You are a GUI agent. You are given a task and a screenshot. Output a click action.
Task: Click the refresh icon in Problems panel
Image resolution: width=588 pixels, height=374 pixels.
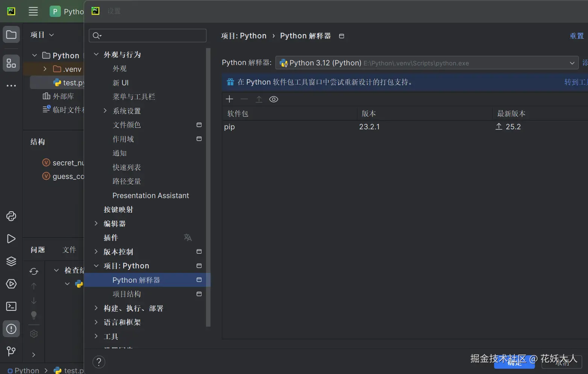pos(34,271)
